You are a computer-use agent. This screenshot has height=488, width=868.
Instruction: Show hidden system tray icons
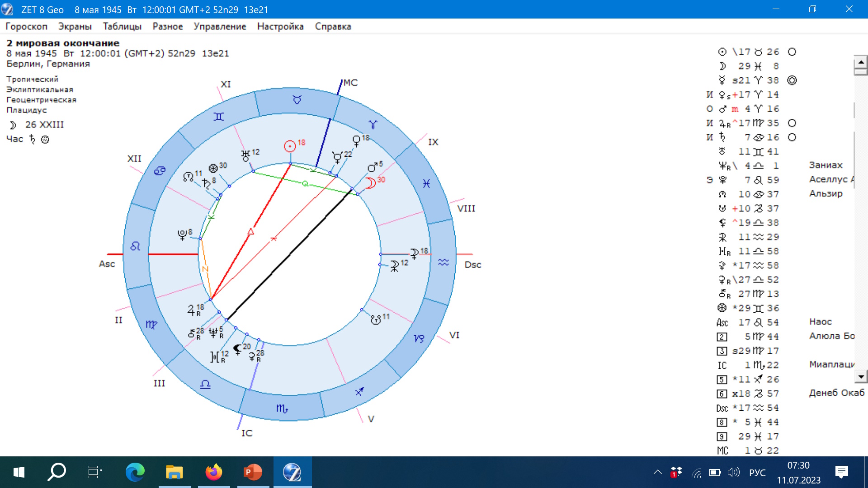tap(657, 473)
